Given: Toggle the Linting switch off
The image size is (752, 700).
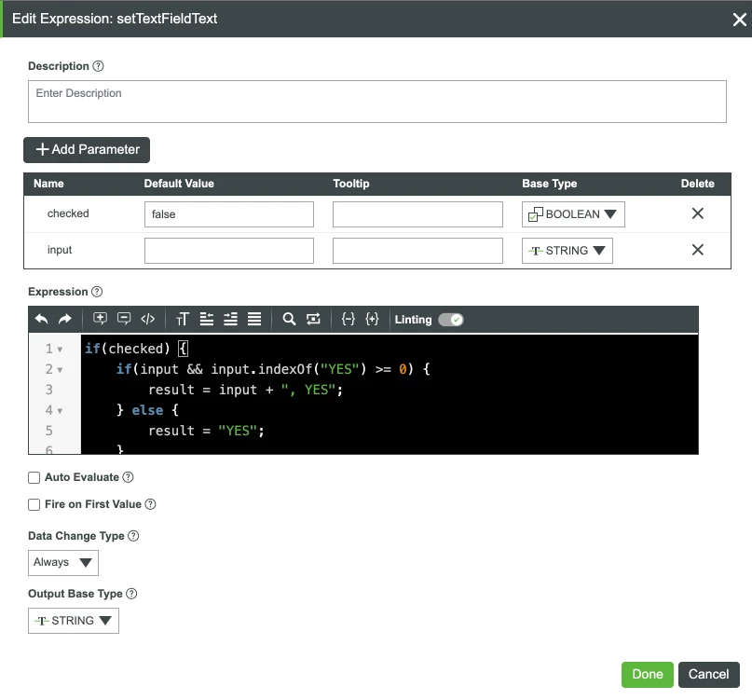Looking at the screenshot, I should (x=451, y=320).
